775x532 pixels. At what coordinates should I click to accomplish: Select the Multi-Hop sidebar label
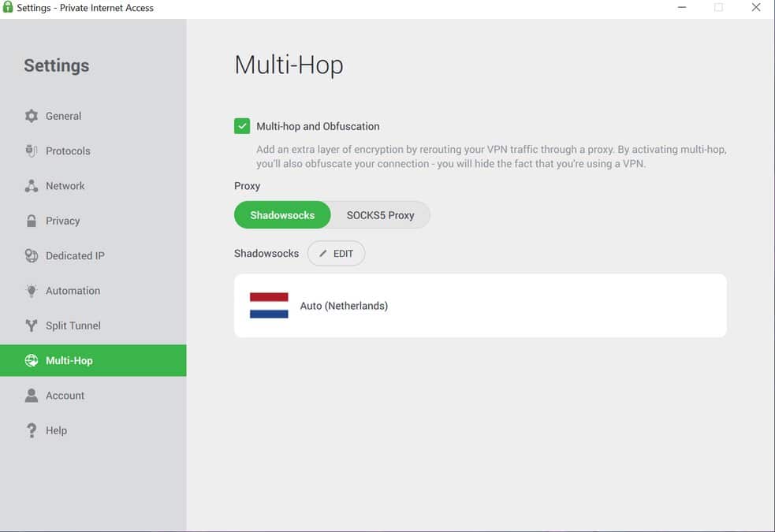point(69,361)
